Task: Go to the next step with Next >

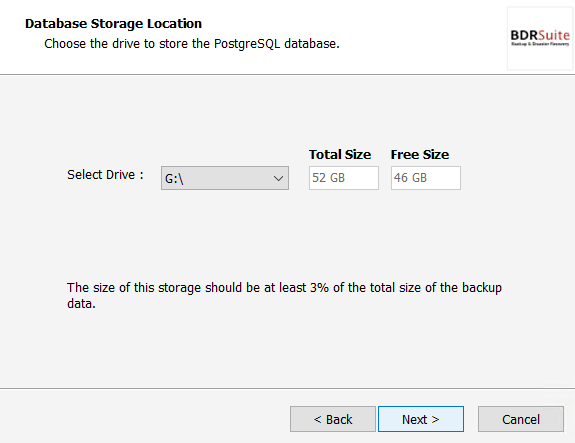Action: pyautogui.click(x=421, y=419)
